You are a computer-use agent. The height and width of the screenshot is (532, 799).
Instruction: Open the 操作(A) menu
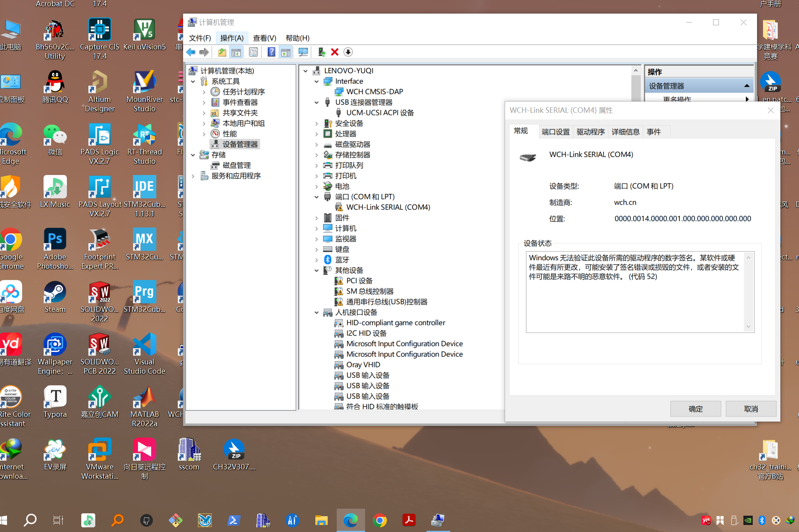point(232,38)
